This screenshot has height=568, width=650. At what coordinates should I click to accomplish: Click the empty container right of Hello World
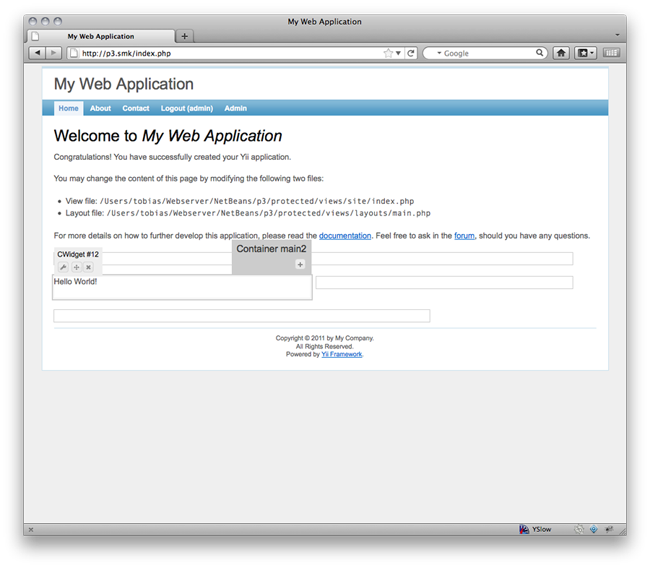point(444,282)
